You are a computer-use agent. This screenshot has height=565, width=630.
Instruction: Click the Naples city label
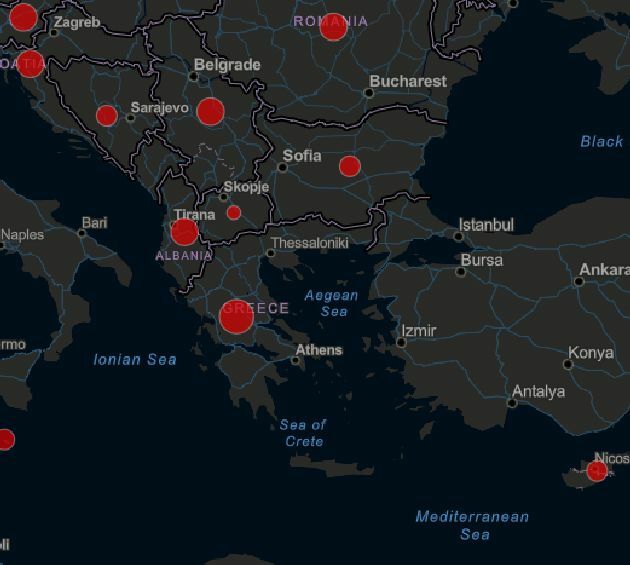[x=22, y=235]
